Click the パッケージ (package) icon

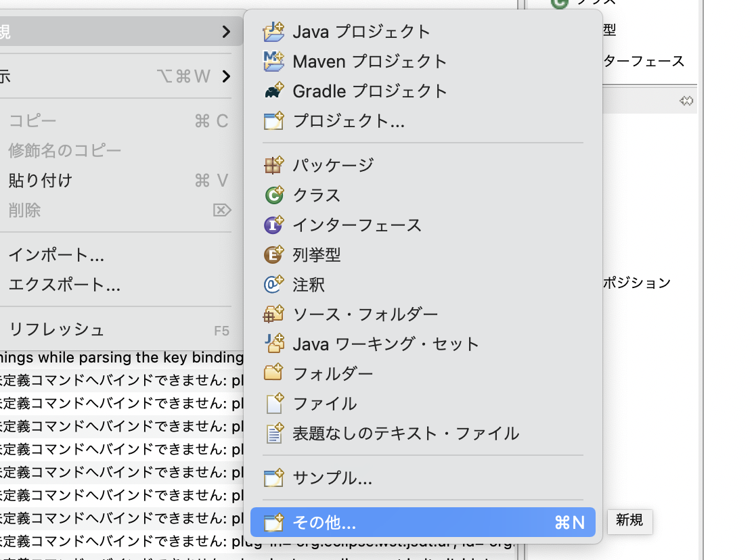coord(275,164)
